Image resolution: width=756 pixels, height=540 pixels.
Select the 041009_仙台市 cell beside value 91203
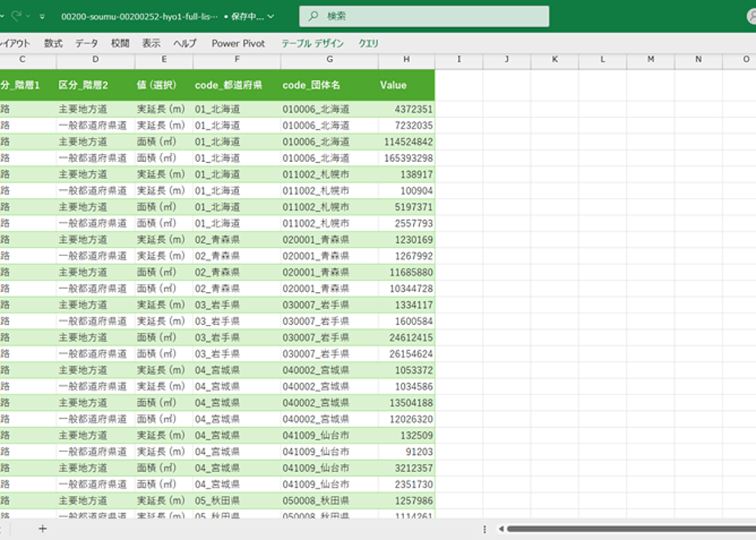pyautogui.click(x=329, y=452)
